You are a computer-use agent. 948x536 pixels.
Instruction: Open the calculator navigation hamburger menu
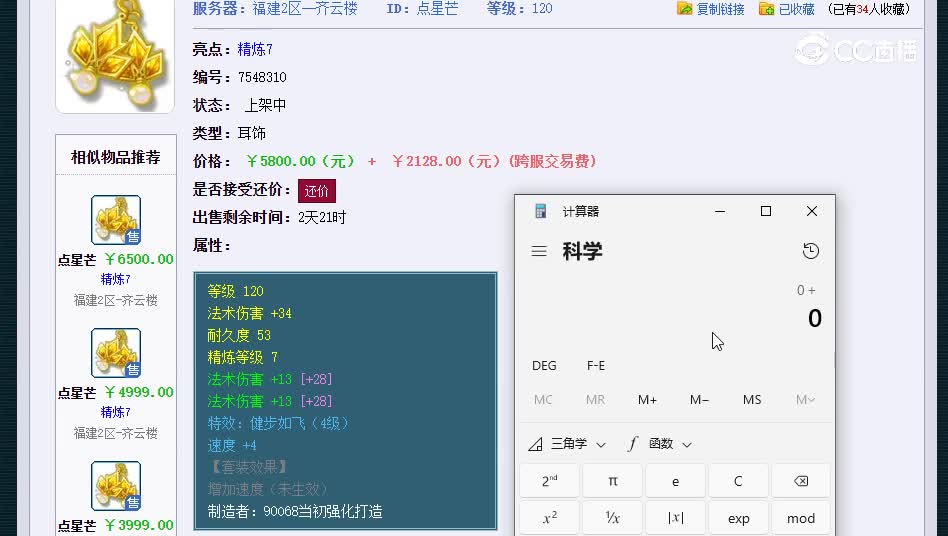pyautogui.click(x=539, y=251)
